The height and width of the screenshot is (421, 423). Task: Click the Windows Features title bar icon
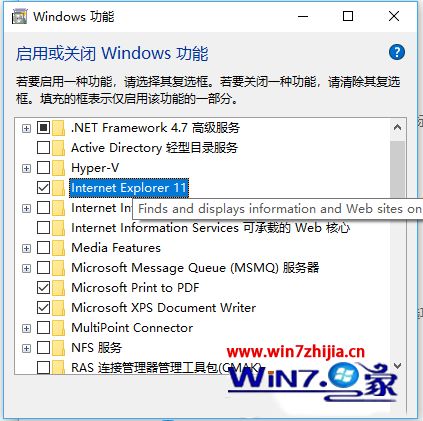click(x=20, y=16)
